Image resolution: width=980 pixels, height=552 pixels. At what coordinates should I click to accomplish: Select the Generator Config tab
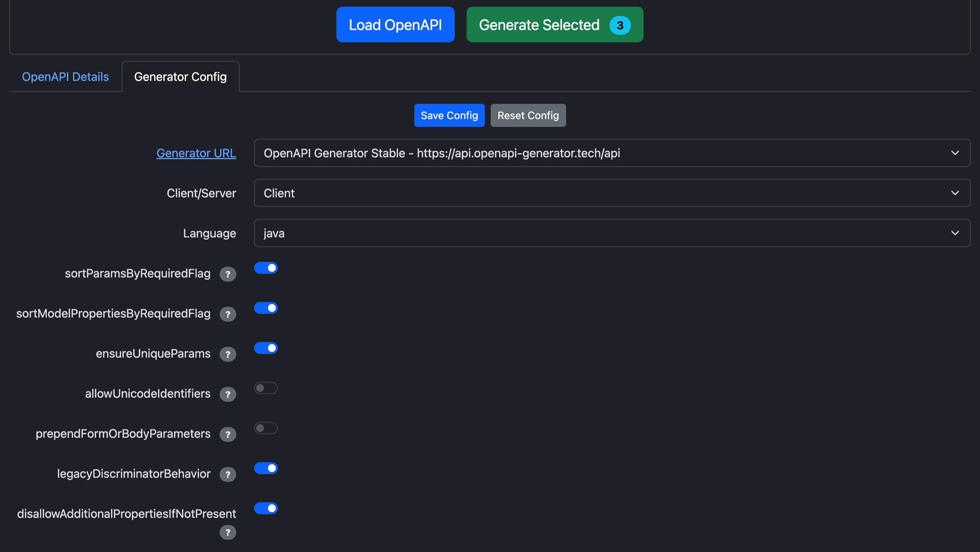tap(180, 77)
